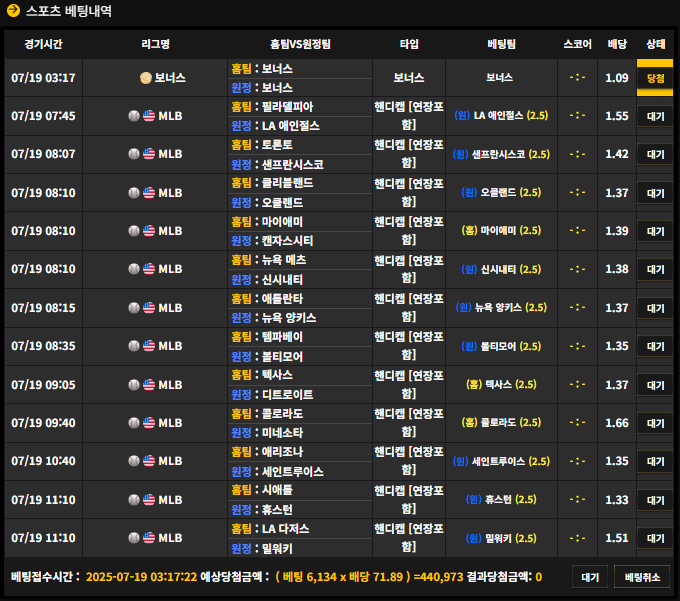Click the bottom 대기 button beside 베팅취소
680x601 pixels.
[x=590, y=577]
